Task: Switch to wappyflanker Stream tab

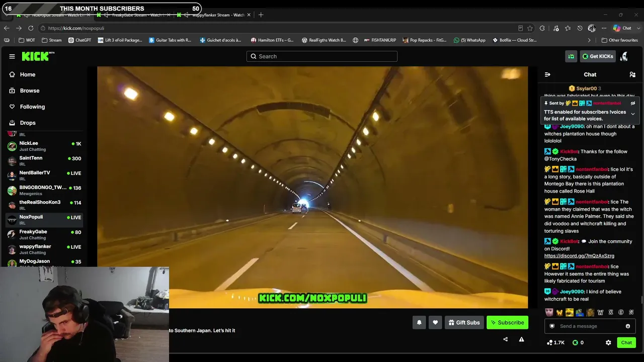Action: (x=213, y=15)
